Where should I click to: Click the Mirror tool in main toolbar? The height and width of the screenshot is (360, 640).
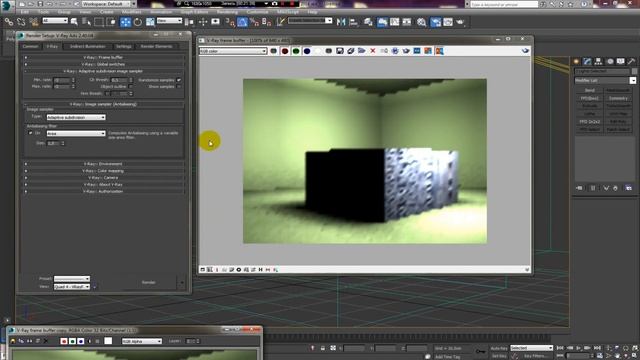click(341, 22)
